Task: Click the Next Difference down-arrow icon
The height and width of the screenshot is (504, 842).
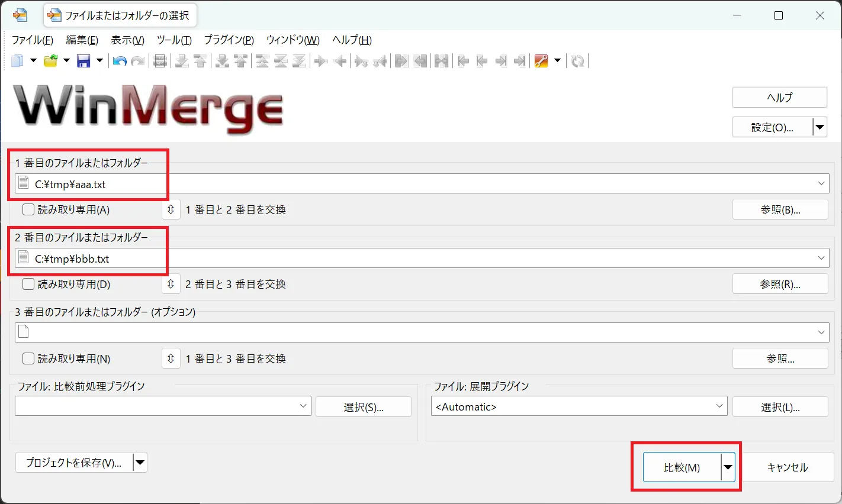Action: 182,61
